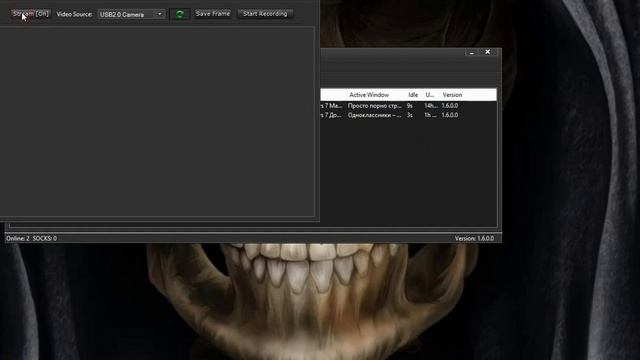
Task: Click the truncated "U..." column header
Action: (430, 95)
